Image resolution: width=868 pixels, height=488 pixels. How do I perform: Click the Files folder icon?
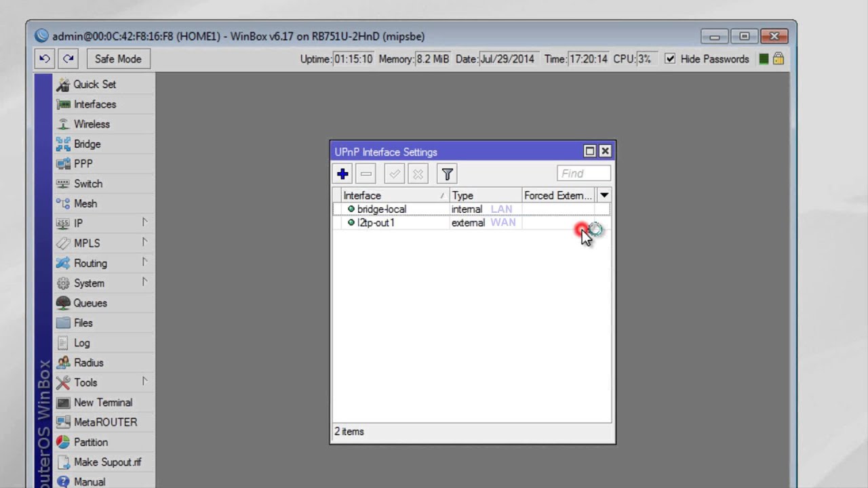pos(63,323)
